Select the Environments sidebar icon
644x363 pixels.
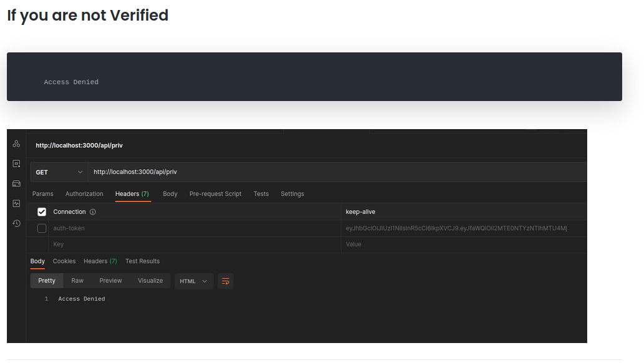pyautogui.click(x=16, y=163)
